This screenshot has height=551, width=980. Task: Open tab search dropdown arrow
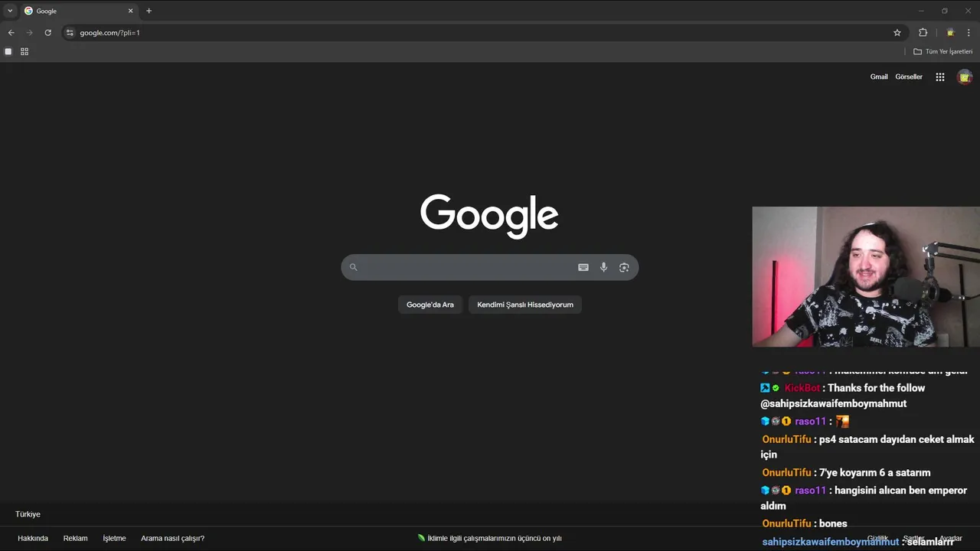(10, 11)
